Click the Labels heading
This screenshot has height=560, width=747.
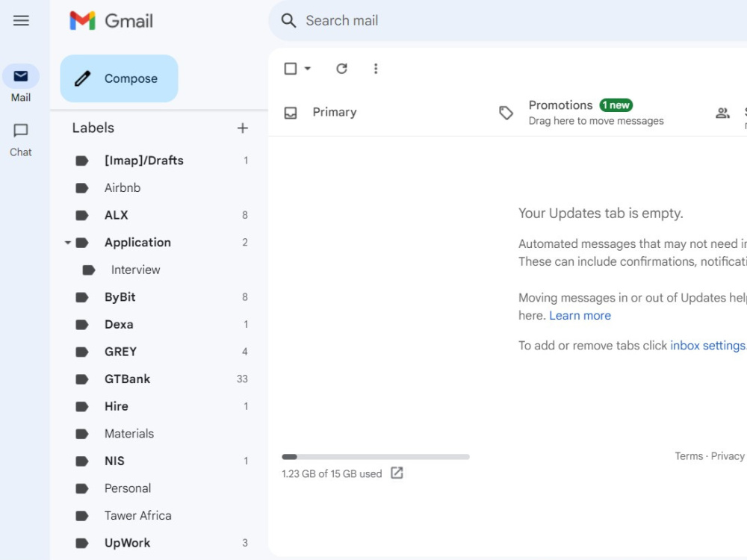click(x=93, y=128)
